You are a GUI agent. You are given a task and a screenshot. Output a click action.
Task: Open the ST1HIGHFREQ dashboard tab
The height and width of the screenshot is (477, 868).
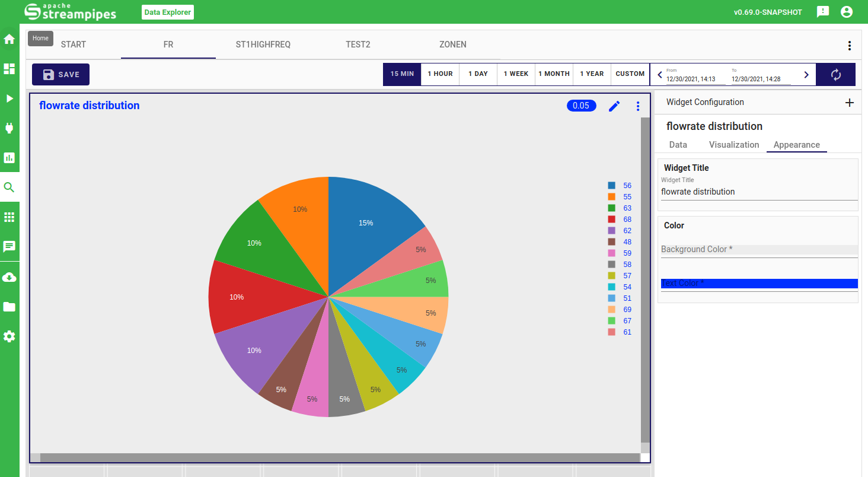(x=263, y=44)
